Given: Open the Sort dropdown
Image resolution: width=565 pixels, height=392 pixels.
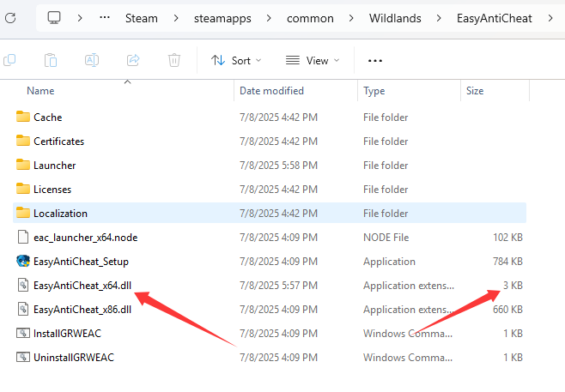Looking at the screenshot, I should click(x=236, y=61).
